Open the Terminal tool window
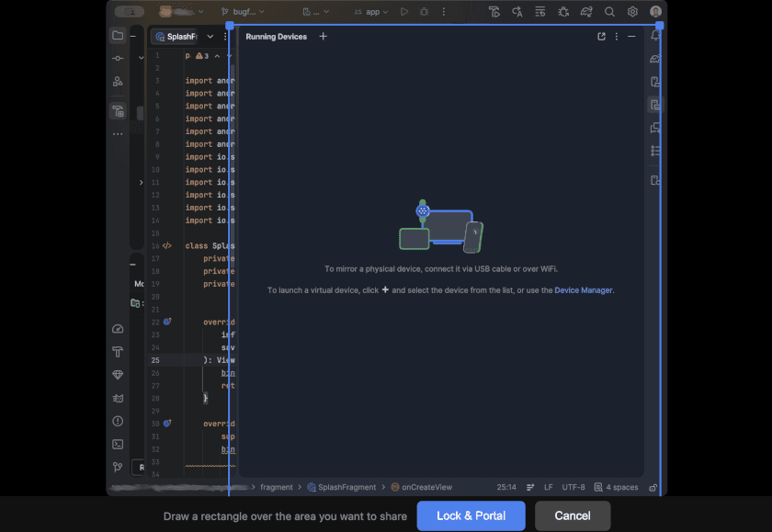772x532 pixels. [x=118, y=444]
